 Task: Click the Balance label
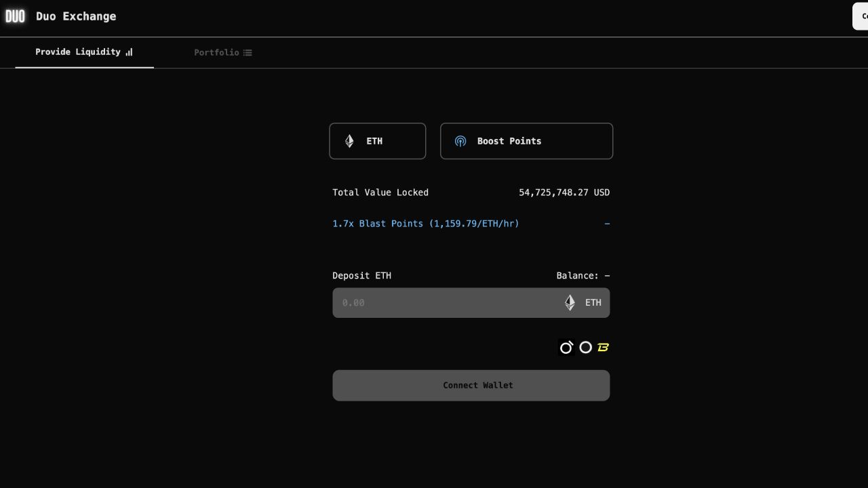[x=583, y=276]
